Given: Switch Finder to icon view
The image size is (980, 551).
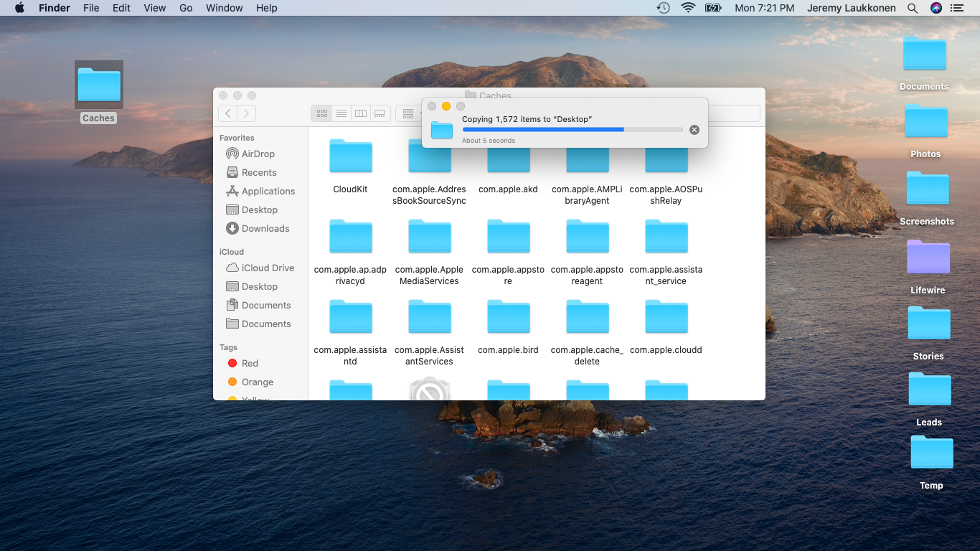Looking at the screenshot, I should [322, 113].
